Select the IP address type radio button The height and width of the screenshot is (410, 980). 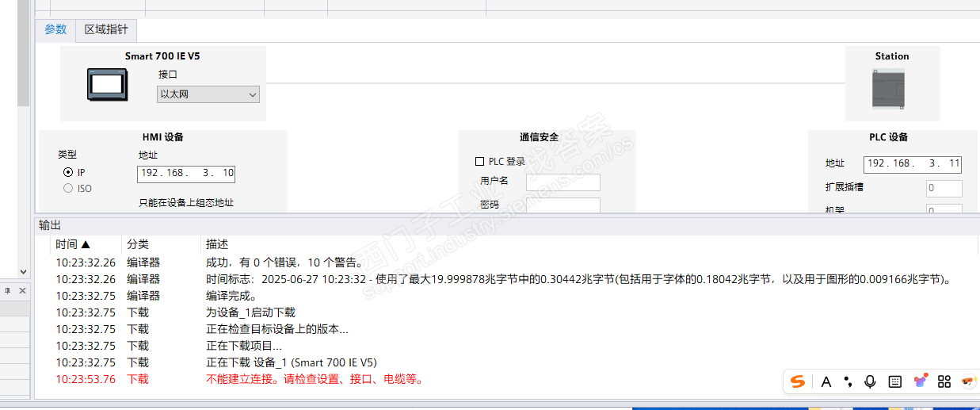tap(68, 172)
